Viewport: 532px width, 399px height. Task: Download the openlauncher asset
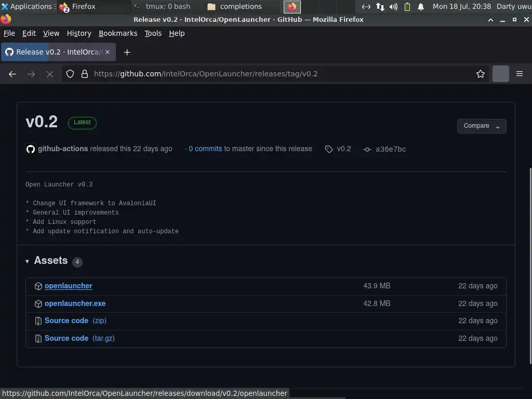click(x=68, y=286)
